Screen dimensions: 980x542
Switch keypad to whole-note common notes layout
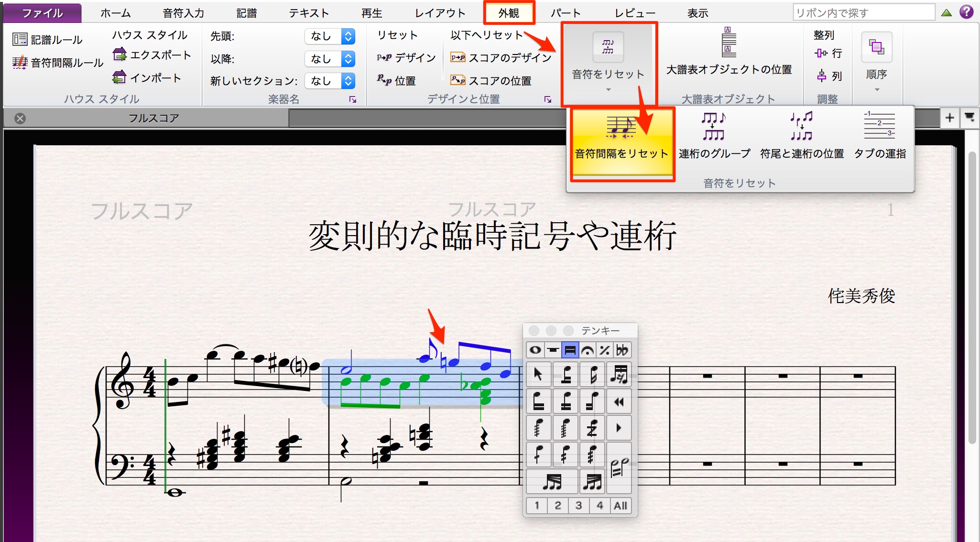[x=535, y=350]
